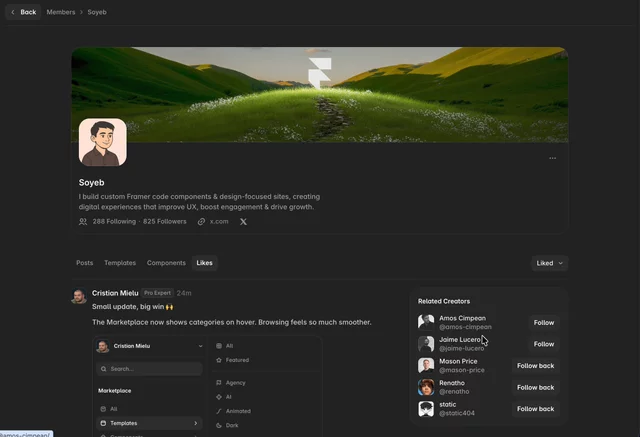
Task: Click the search magnifier icon
Action: pos(104,369)
